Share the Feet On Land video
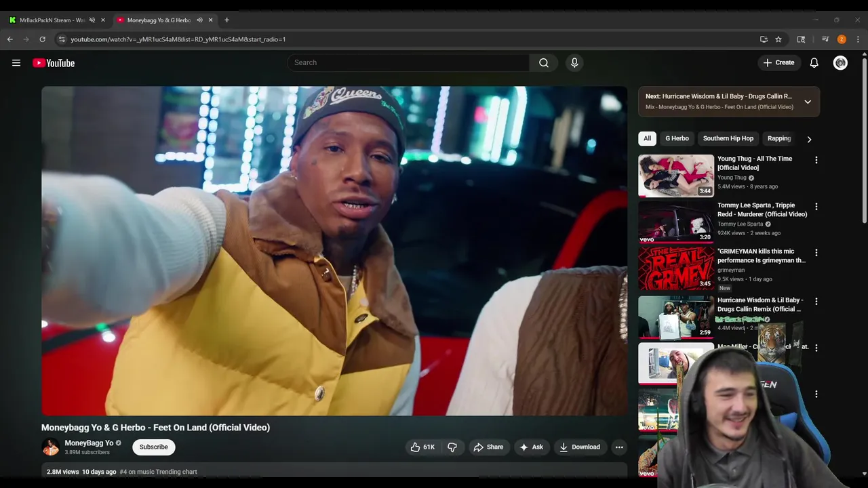Viewport: 868px width, 488px height. (488, 447)
